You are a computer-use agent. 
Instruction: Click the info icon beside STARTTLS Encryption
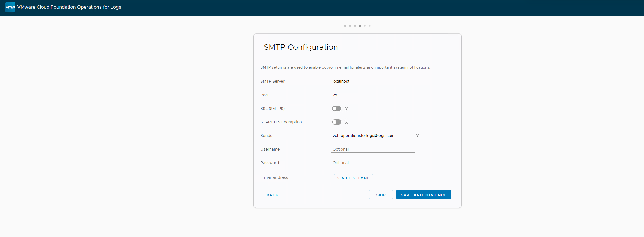[x=347, y=122]
